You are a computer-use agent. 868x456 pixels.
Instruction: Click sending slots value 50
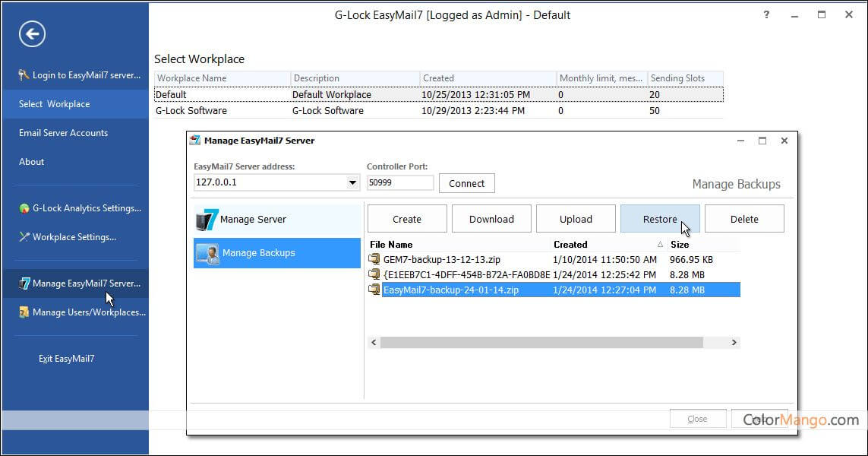click(655, 111)
